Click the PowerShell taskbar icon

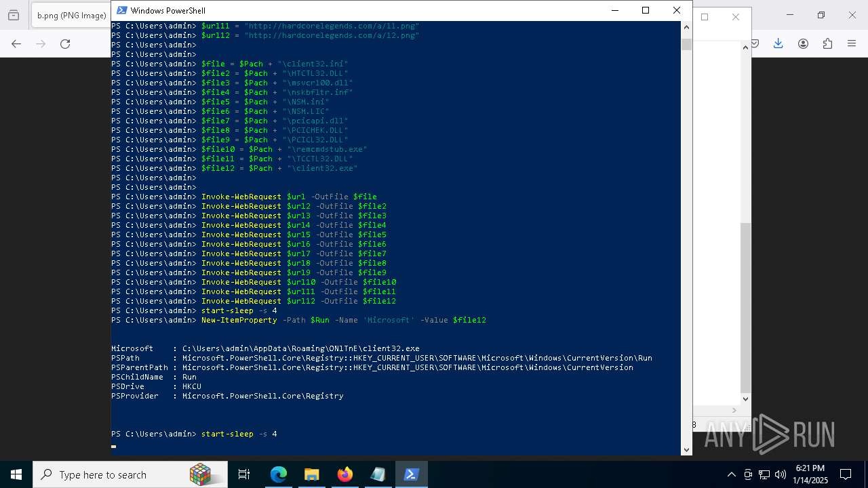[411, 474]
